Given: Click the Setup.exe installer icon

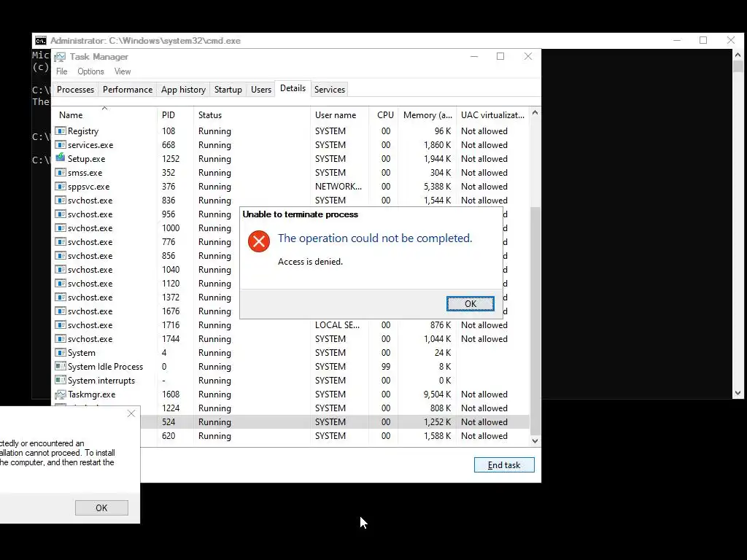Looking at the screenshot, I should 60,158.
